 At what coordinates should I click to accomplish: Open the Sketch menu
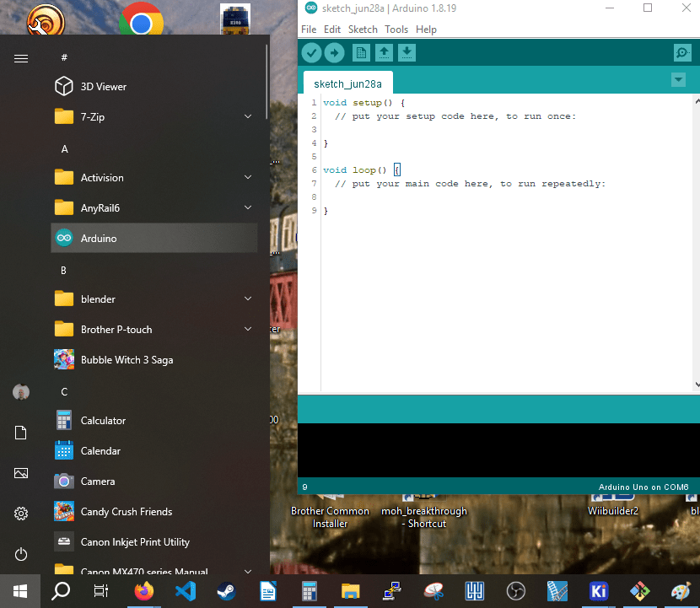click(363, 30)
